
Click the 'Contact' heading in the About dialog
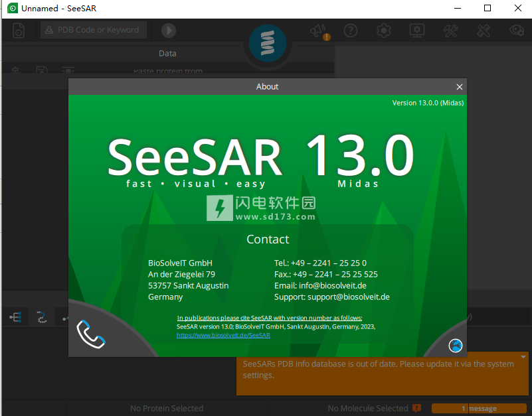coord(268,240)
